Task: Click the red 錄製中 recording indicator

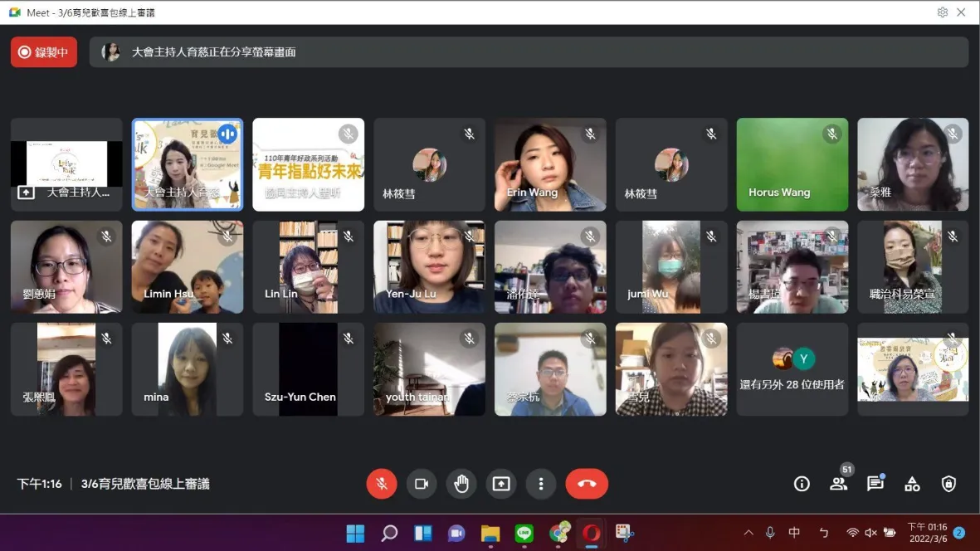Action: tap(44, 52)
